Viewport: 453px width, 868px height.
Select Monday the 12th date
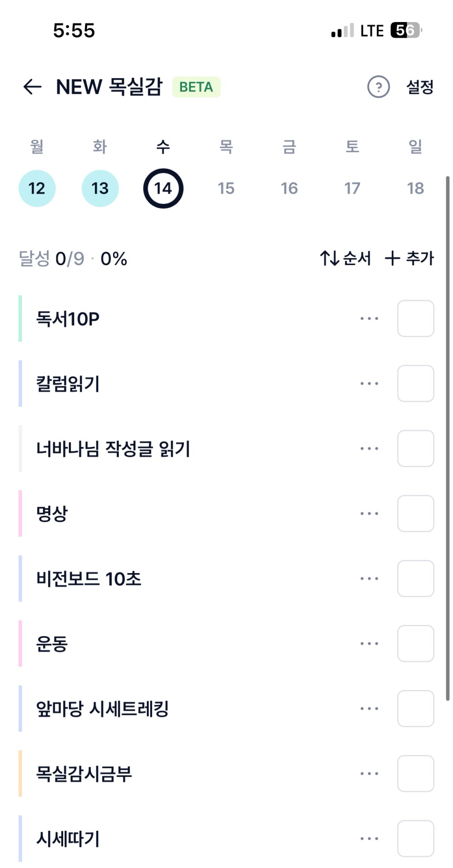coord(37,188)
